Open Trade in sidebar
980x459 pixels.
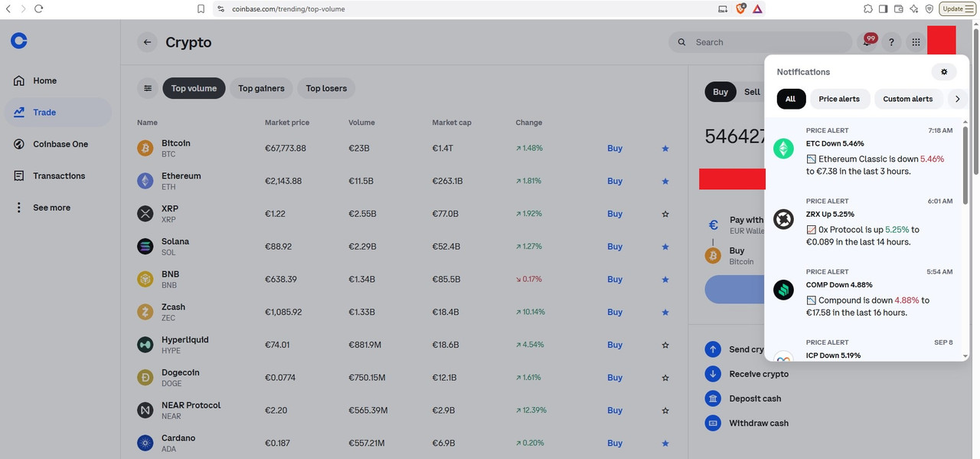click(57, 112)
